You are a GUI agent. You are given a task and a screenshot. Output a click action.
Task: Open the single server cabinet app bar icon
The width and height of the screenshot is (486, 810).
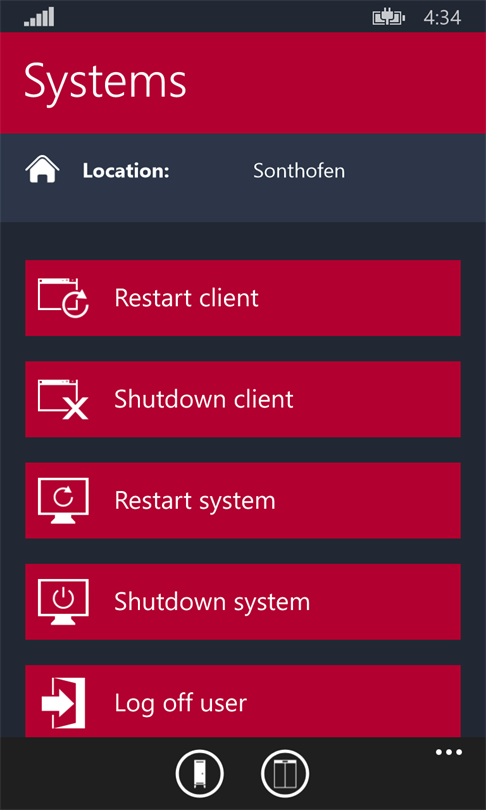[x=199, y=774]
